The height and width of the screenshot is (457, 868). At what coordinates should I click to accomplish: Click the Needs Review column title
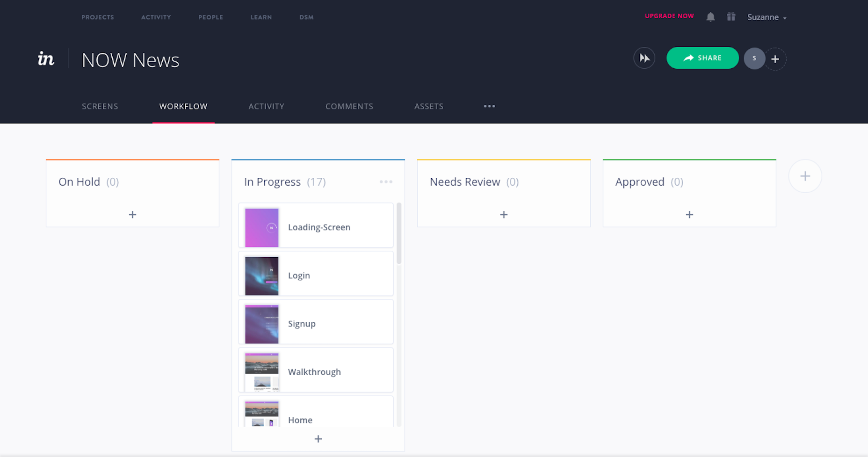coord(465,181)
